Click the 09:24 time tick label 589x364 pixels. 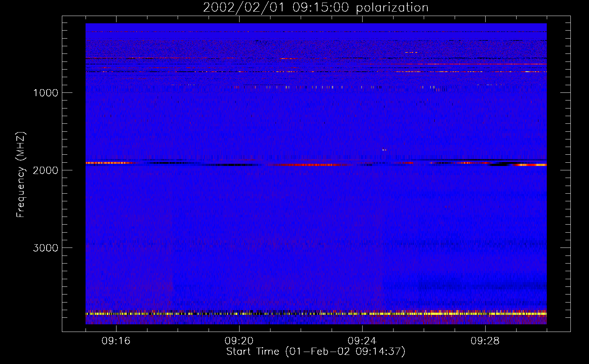point(362,341)
